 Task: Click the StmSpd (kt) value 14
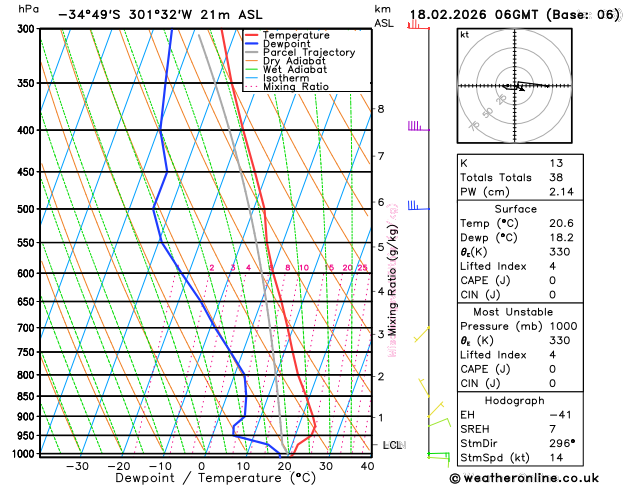(556, 458)
